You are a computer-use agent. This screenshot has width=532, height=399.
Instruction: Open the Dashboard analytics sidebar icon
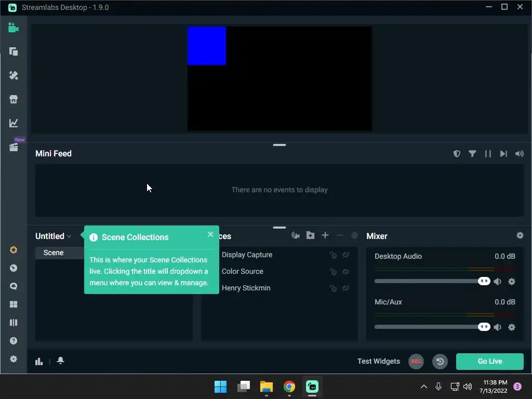13,123
